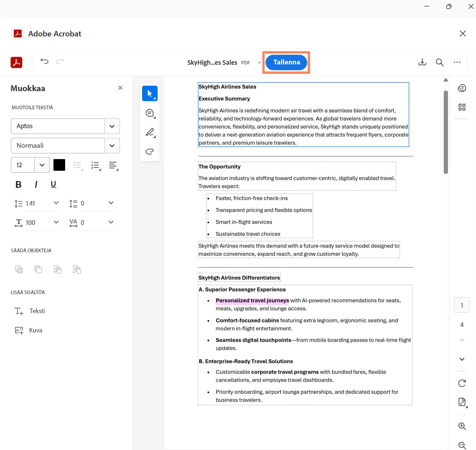The width and height of the screenshot is (476, 450).
Task: Click the send backward arrange icon
Action: 58,269
